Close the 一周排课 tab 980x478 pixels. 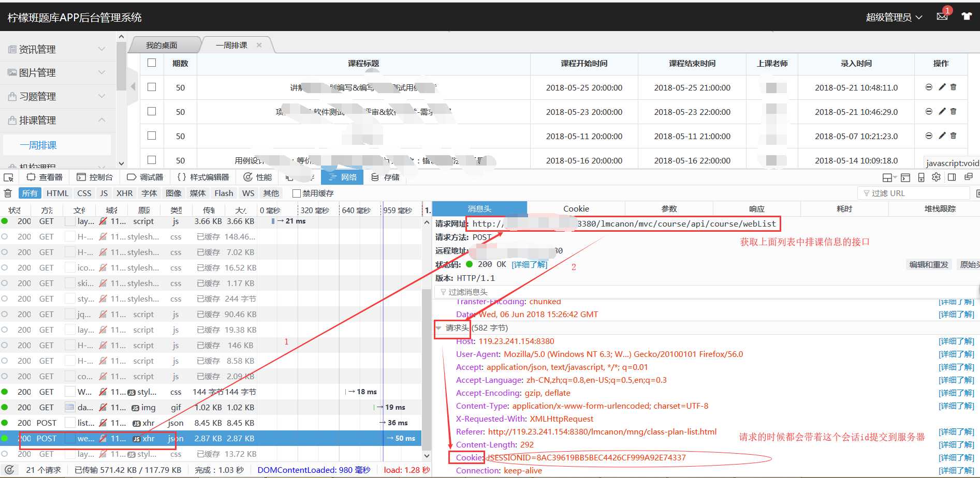(x=259, y=45)
